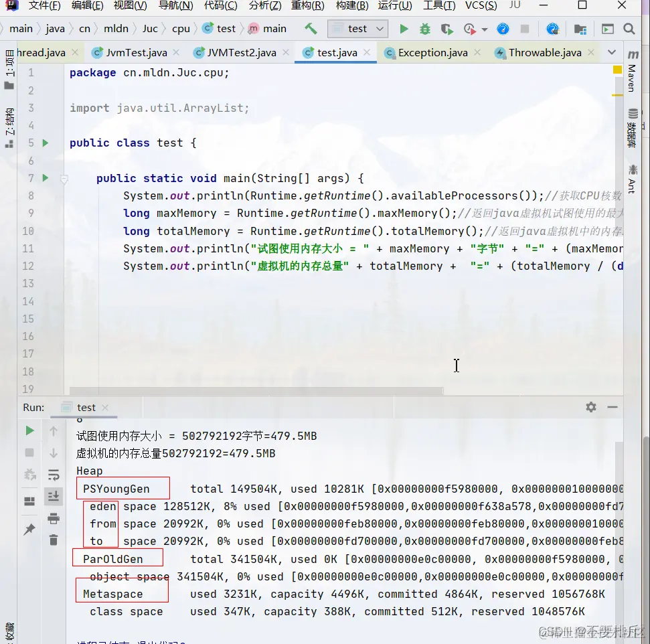Open the 导航(N) menu
The height and width of the screenshot is (644, 650).
(x=176, y=5)
